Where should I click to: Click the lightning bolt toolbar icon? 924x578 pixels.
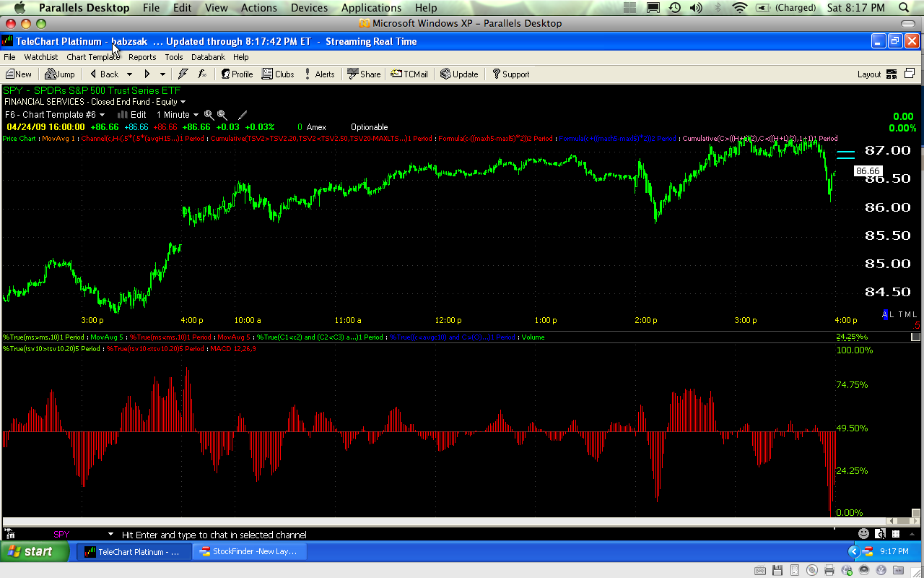(183, 74)
